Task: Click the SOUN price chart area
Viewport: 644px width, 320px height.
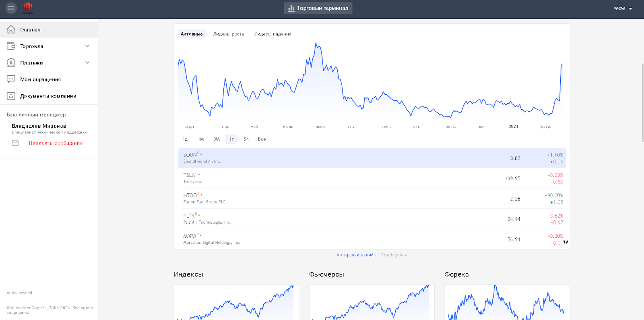Action: click(370, 81)
